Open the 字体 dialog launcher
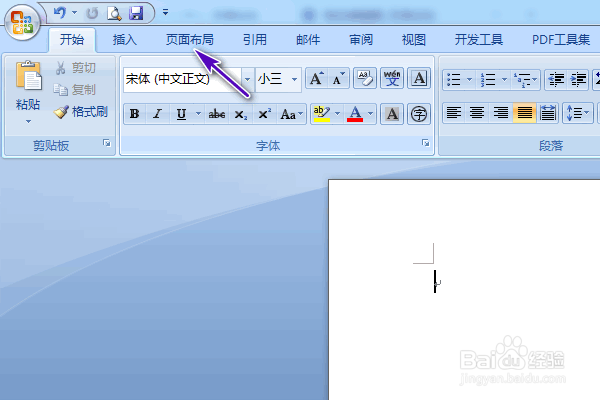This screenshot has height=400, width=600. [x=426, y=143]
